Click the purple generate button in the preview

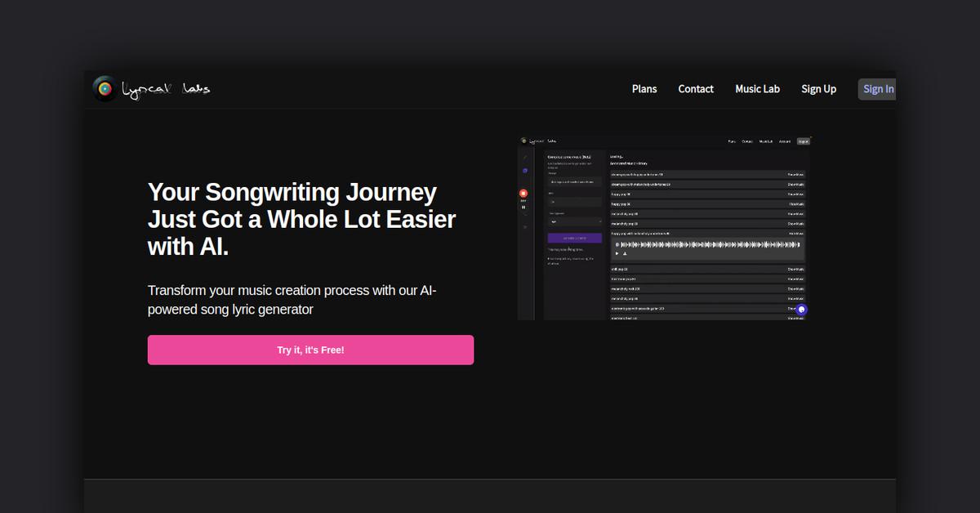[574, 238]
